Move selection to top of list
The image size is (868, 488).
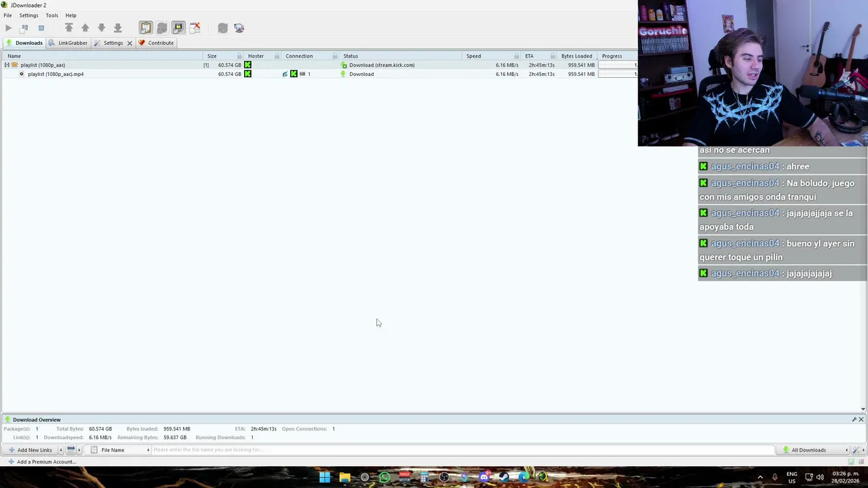coord(68,28)
